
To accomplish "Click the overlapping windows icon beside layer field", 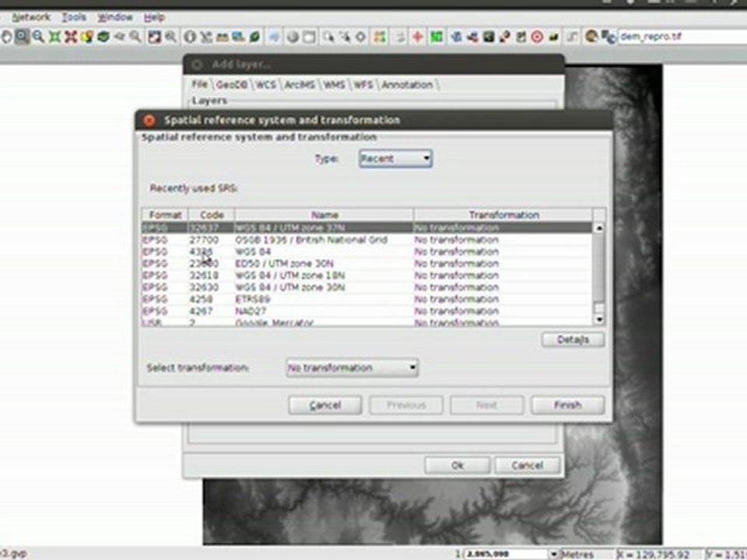I will click(x=608, y=37).
